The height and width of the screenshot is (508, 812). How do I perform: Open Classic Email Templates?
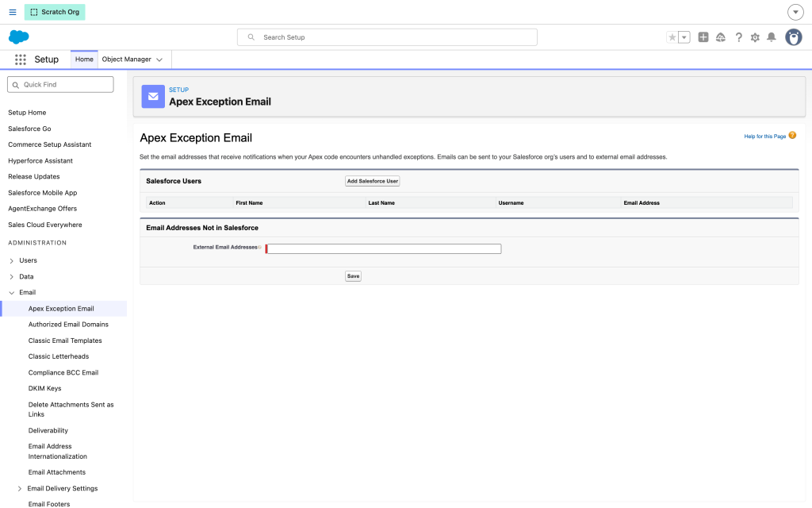[x=65, y=341]
